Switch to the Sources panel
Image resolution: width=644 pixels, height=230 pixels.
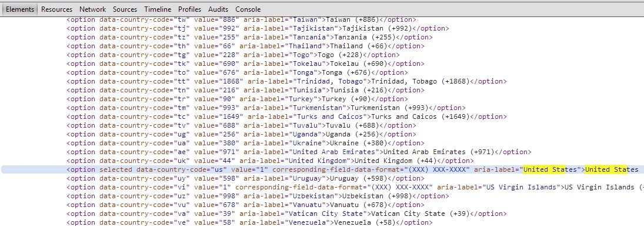(x=125, y=9)
